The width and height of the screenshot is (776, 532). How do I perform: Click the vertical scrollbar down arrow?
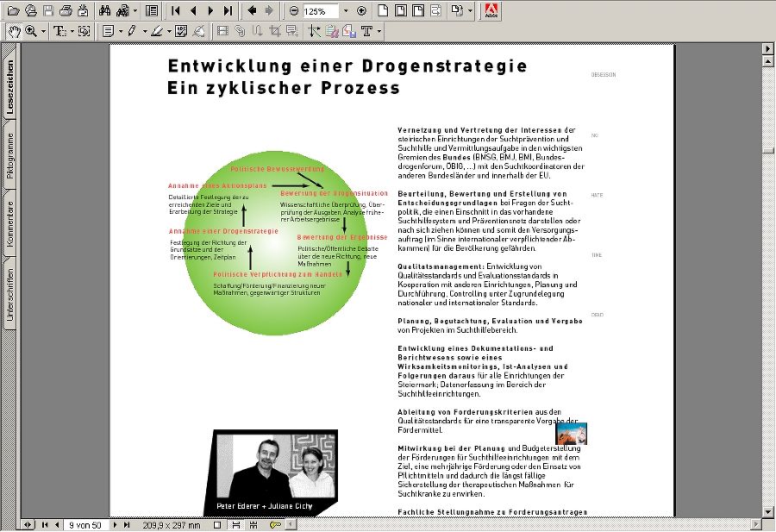(768, 511)
